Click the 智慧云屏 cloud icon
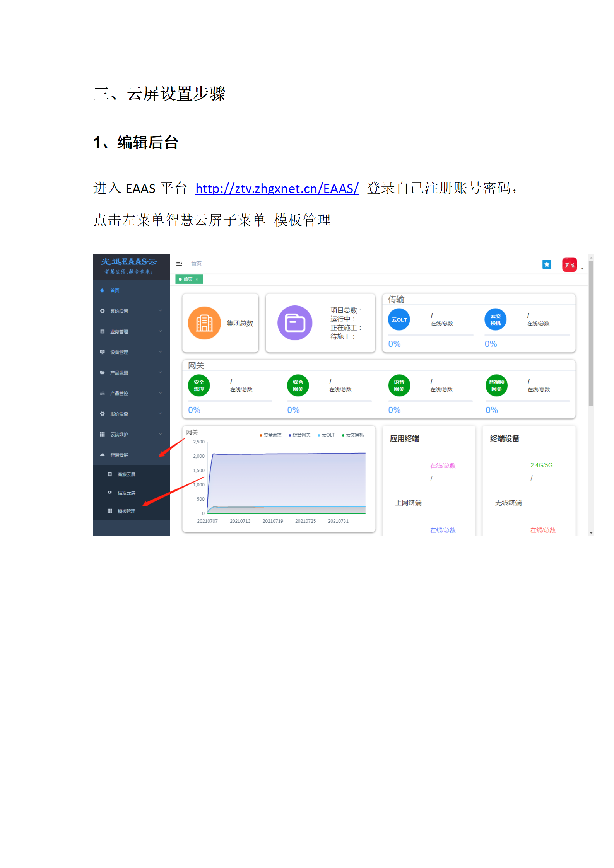The width and height of the screenshot is (614, 868). pos(102,455)
